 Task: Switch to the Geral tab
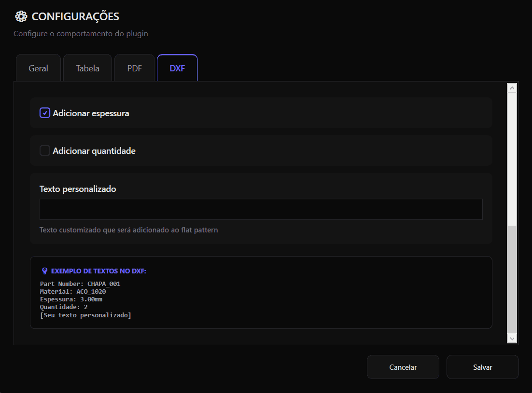click(x=38, y=68)
